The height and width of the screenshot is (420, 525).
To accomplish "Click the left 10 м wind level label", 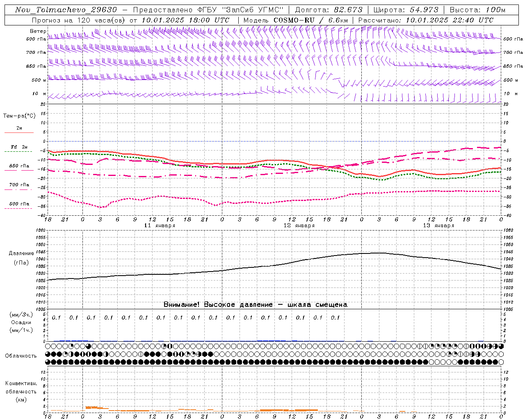I will click(x=39, y=94).
